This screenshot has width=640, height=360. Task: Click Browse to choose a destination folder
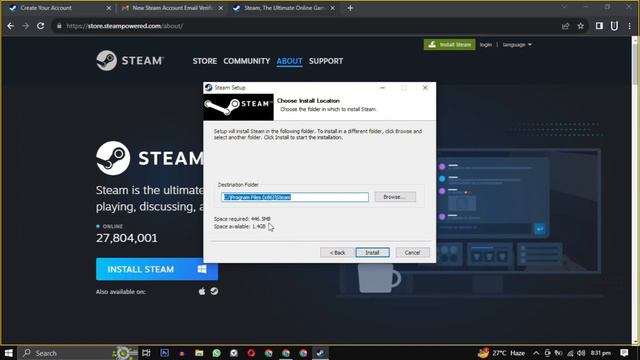coord(395,197)
